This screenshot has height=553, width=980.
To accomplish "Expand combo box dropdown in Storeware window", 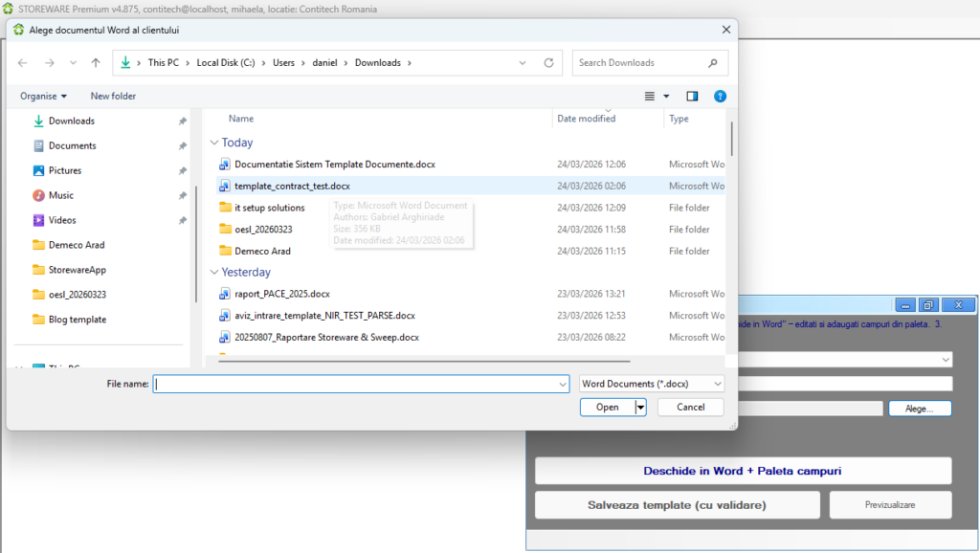I will pyautogui.click(x=945, y=360).
